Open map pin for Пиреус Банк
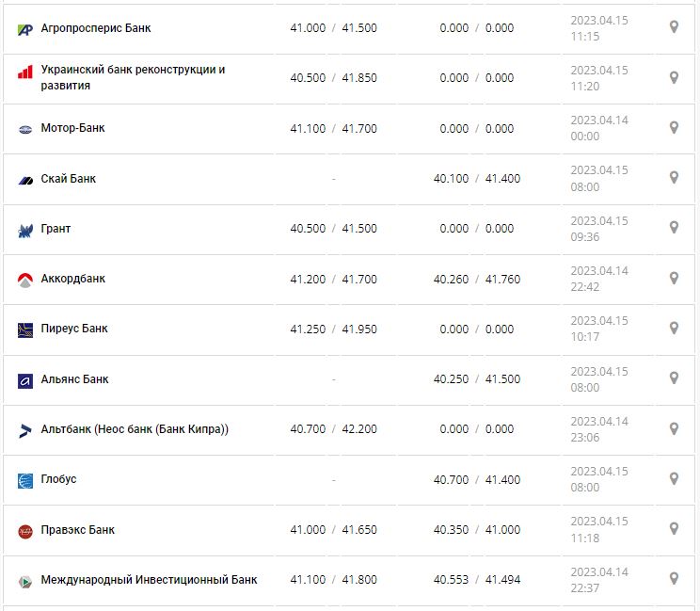700x611 pixels. tap(674, 328)
